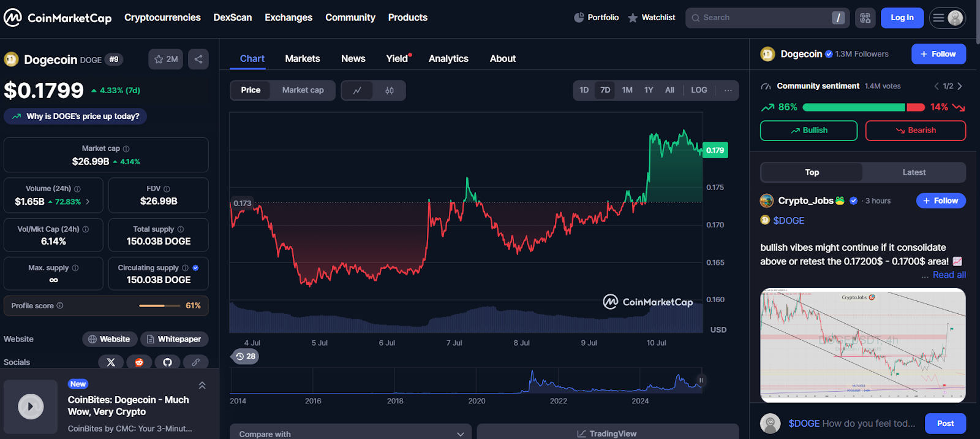Open the About tab
Viewport: 980px width, 439px height.
pyautogui.click(x=503, y=59)
